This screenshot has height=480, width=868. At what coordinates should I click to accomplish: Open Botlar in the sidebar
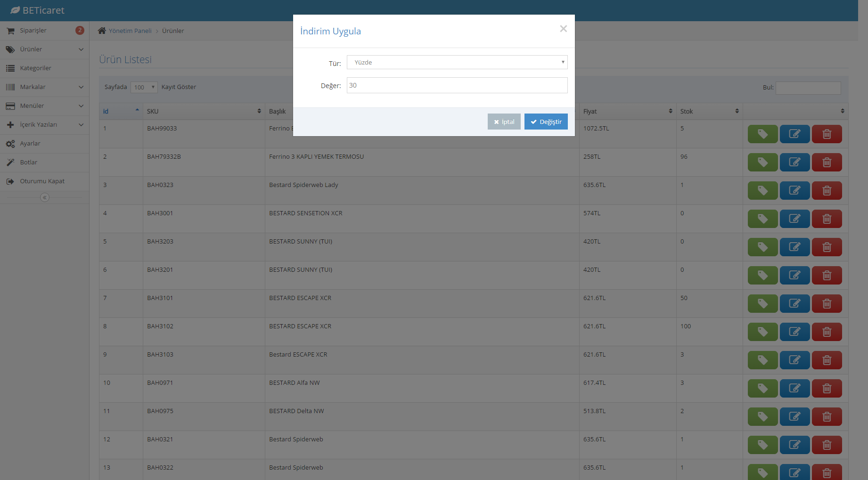point(44,163)
